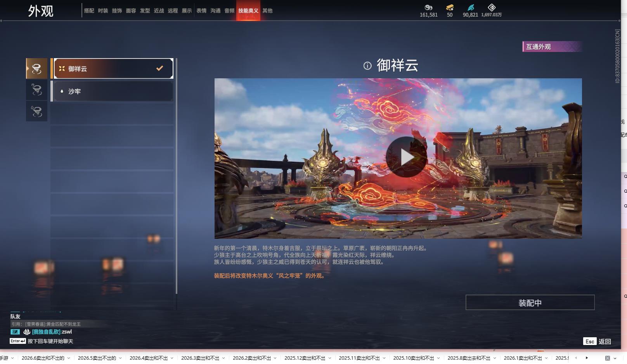Viewport: 627px width, 364px height.
Task: Click the quoted message 黄金匹配不到龙王
Action: (64, 324)
